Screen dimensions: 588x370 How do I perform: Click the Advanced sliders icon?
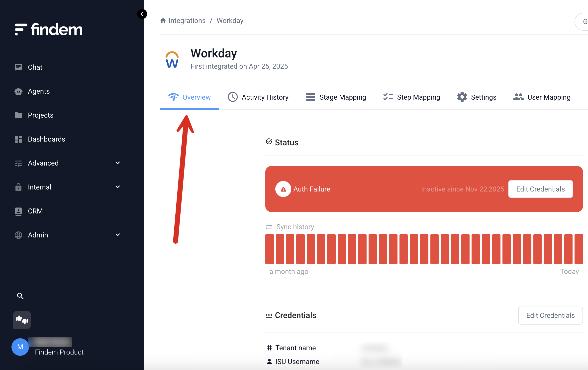pyautogui.click(x=18, y=163)
